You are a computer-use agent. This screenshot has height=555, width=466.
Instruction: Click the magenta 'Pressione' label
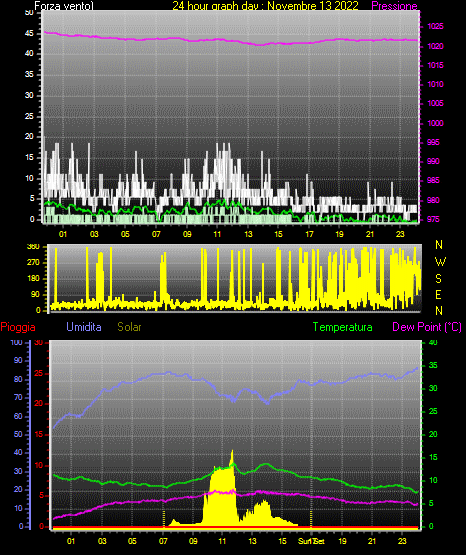[x=394, y=6]
